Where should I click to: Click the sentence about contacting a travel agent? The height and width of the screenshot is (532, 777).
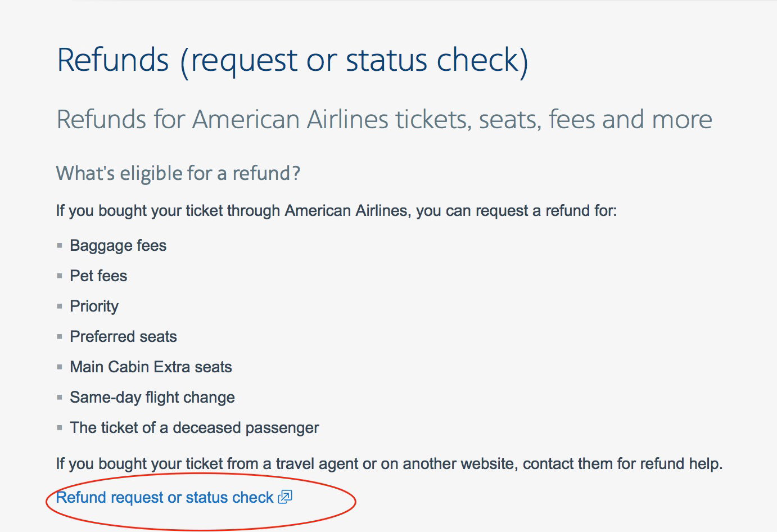(389, 464)
